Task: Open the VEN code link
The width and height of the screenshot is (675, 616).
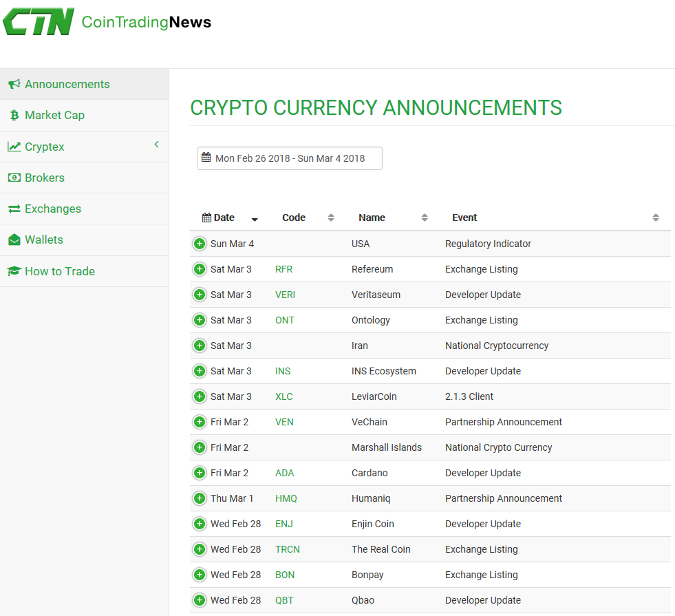Action: (284, 422)
